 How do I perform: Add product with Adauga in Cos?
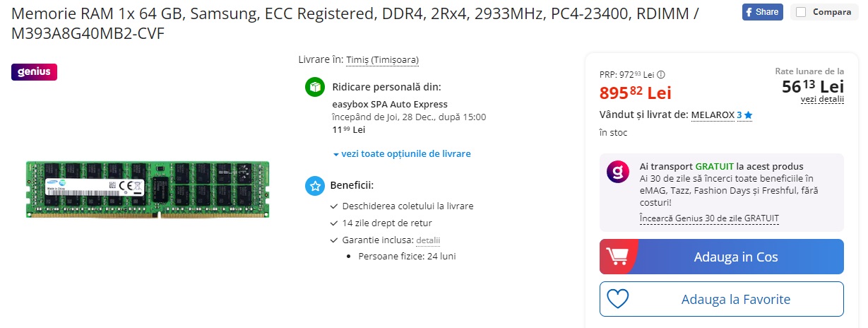coord(722,257)
